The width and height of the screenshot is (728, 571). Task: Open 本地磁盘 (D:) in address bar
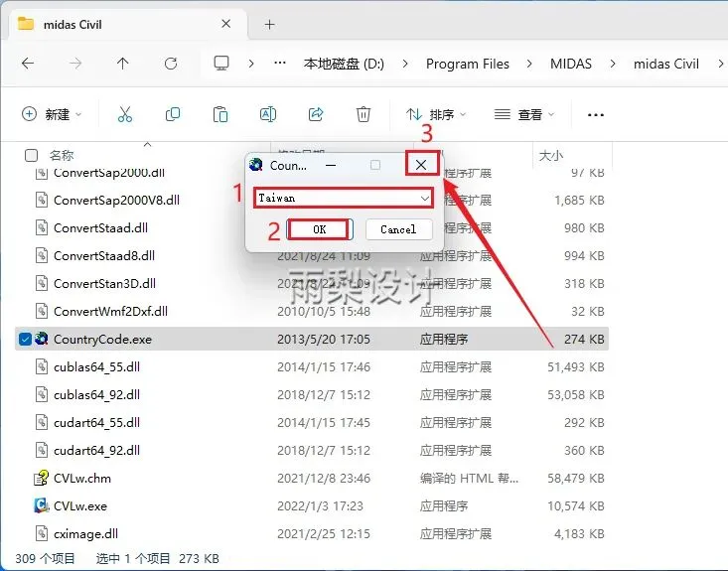point(344,64)
